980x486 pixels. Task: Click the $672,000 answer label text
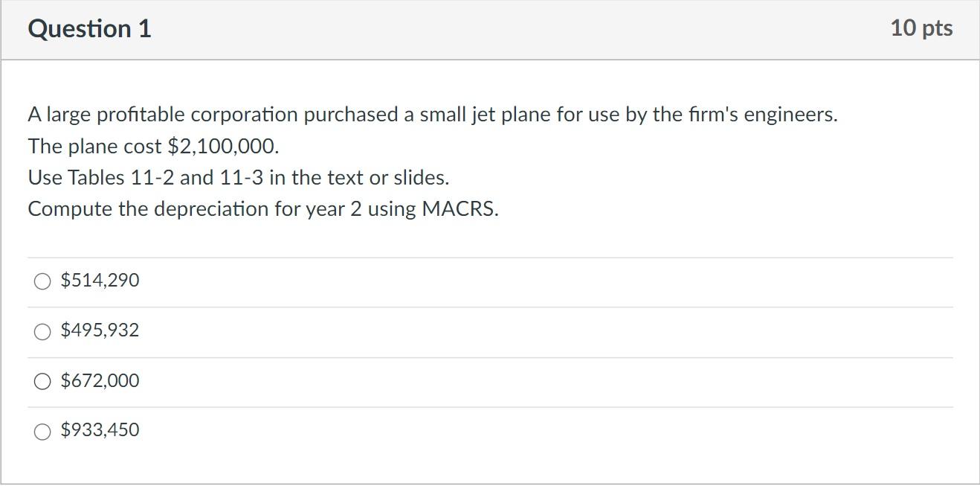tap(100, 380)
